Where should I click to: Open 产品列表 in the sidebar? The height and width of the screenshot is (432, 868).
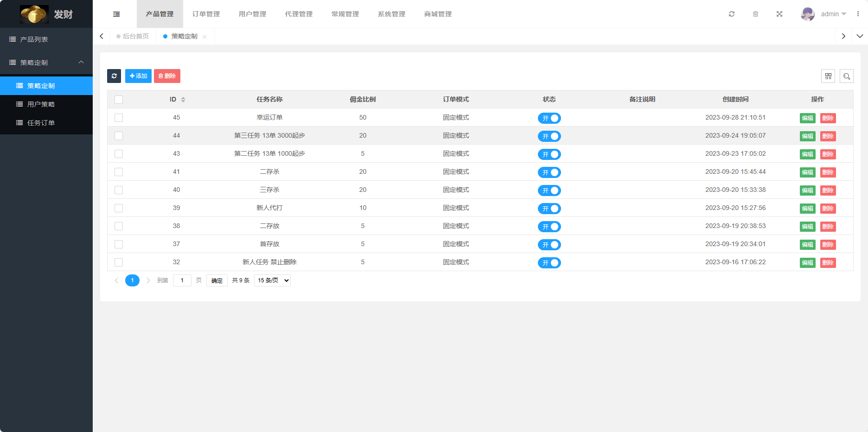[46, 39]
